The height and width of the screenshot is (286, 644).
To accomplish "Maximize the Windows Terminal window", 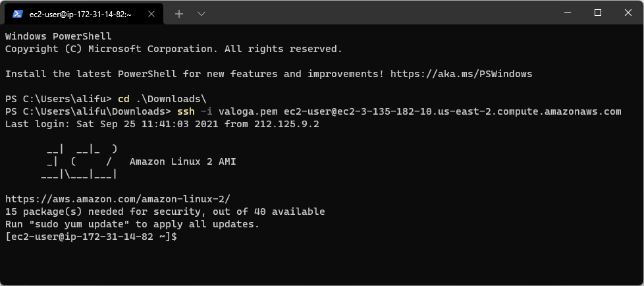I will (x=598, y=13).
